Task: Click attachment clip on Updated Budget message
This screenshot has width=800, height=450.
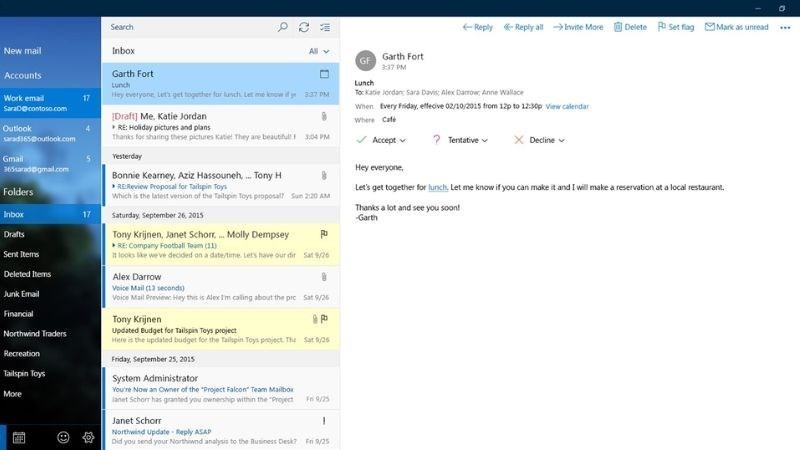Action: pyautogui.click(x=315, y=319)
